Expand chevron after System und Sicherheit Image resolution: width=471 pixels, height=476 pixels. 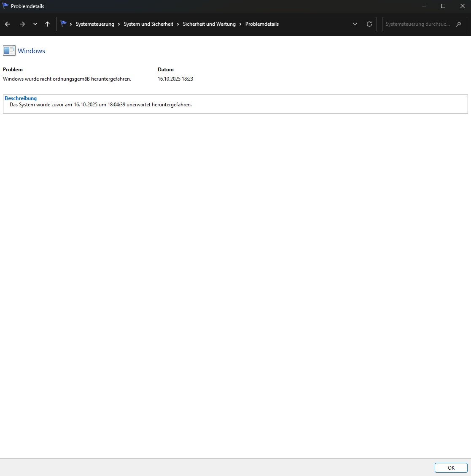click(178, 24)
